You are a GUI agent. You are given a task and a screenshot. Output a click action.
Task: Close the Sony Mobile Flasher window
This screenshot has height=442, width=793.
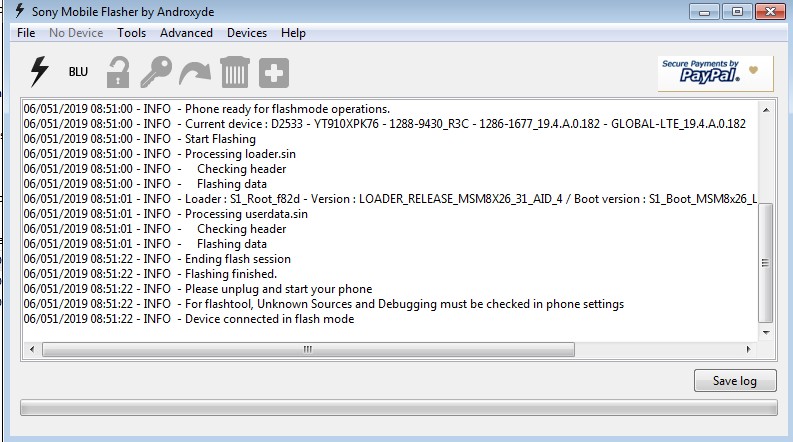point(770,12)
